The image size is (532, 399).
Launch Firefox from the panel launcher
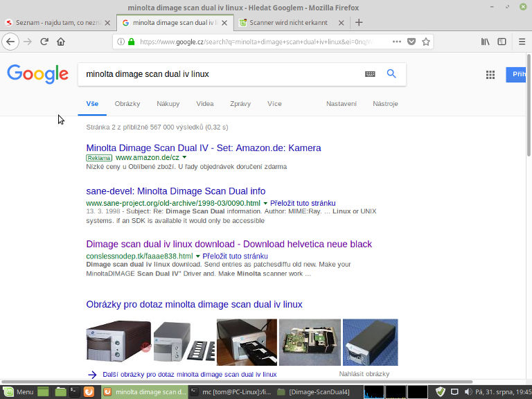pyautogui.click(x=89, y=392)
